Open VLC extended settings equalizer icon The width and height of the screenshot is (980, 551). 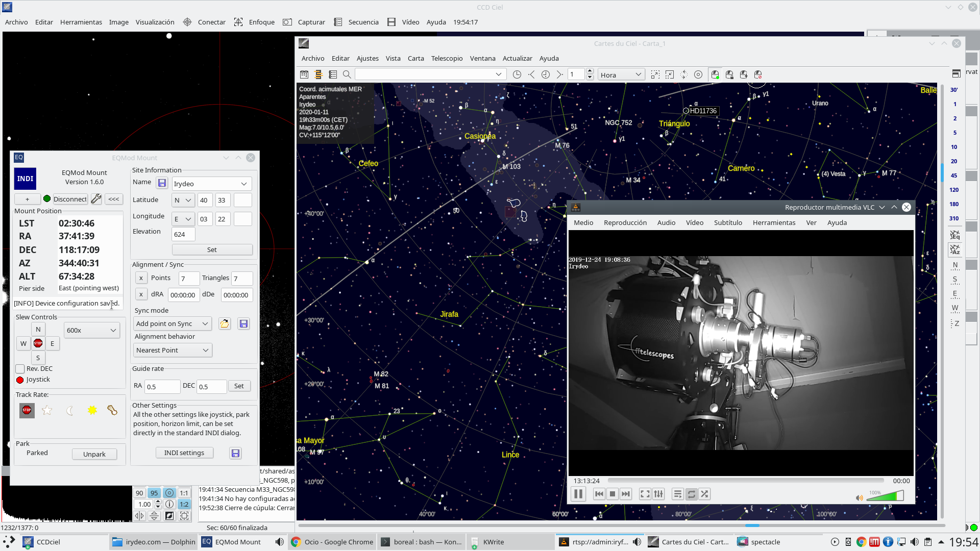coord(658,494)
